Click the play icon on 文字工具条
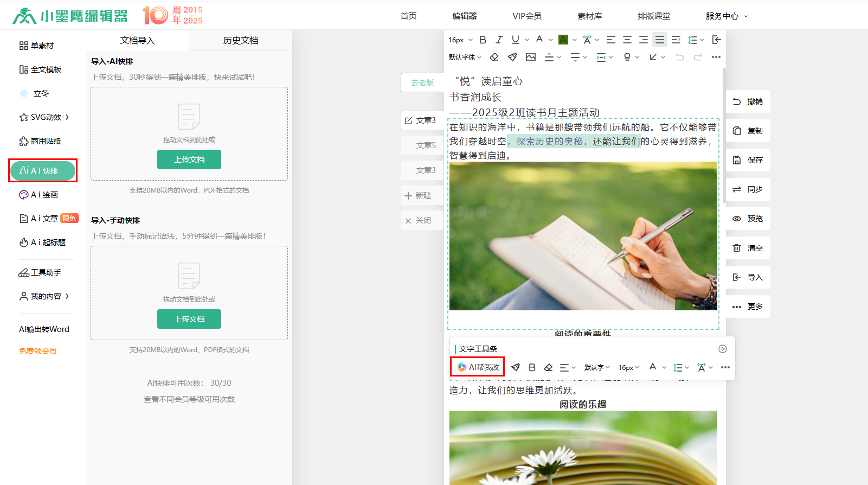 click(722, 349)
